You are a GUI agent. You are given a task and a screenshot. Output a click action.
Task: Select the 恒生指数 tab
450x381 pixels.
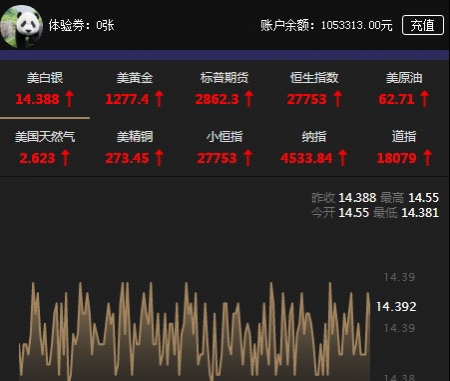click(x=314, y=90)
